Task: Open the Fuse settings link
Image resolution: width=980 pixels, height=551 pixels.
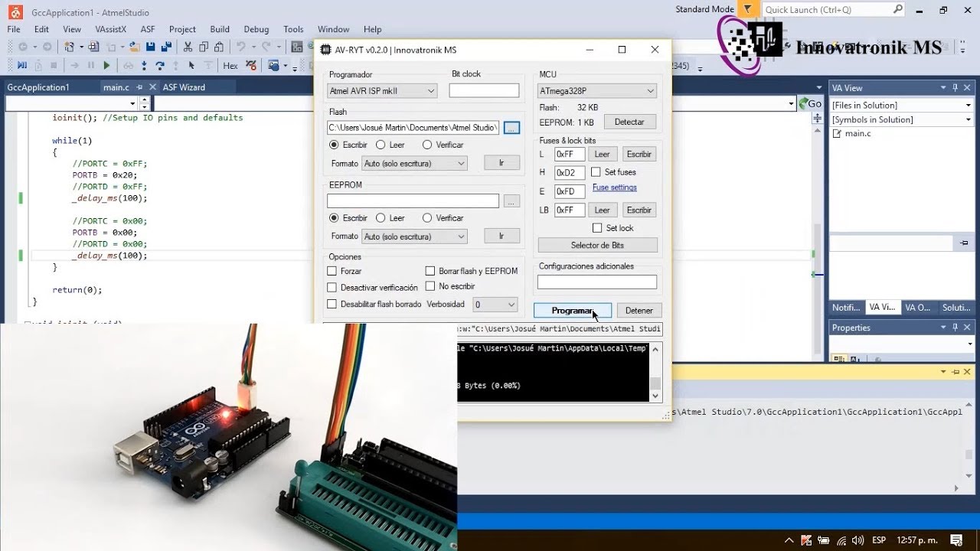Action: (x=614, y=187)
